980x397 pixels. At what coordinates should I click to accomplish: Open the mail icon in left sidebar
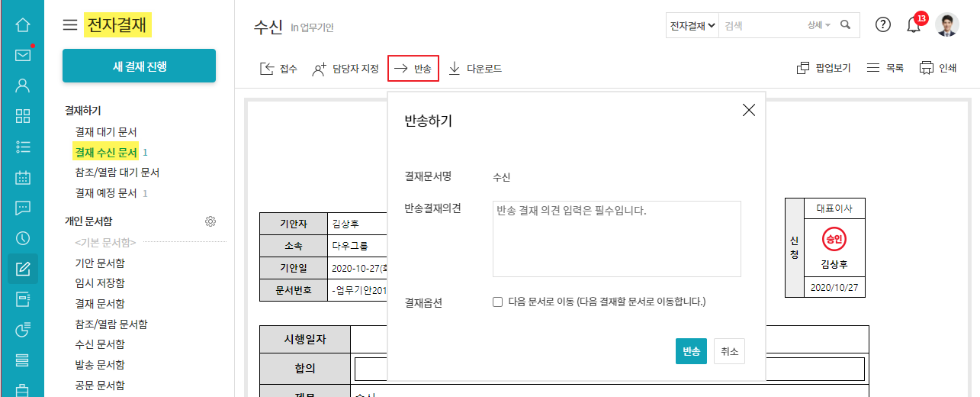tap(22, 55)
